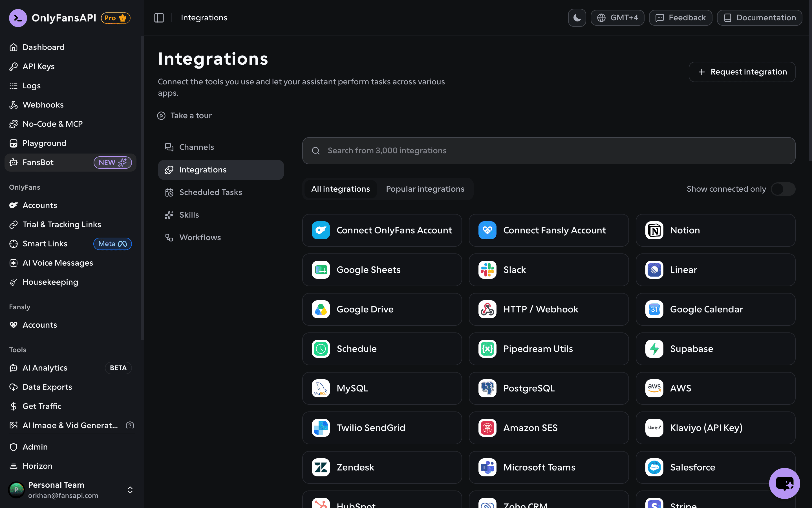Open Scheduled Tasks section

pyautogui.click(x=221, y=192)
